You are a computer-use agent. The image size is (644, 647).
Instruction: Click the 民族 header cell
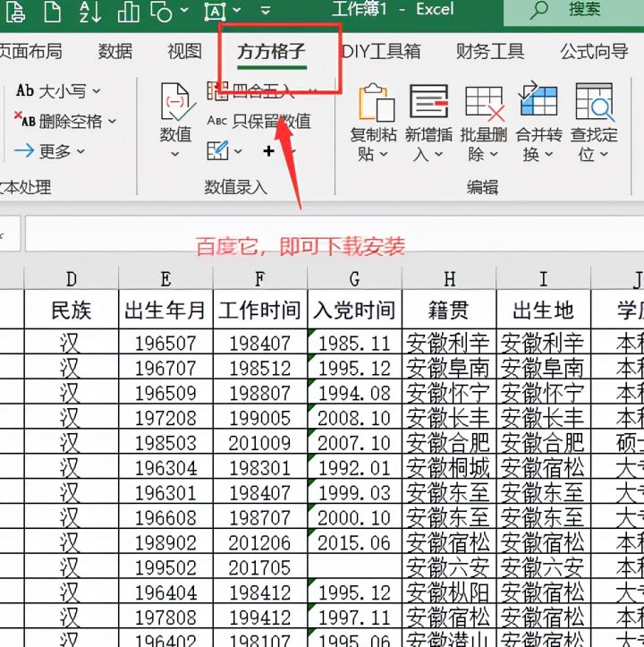pos(72,310)
